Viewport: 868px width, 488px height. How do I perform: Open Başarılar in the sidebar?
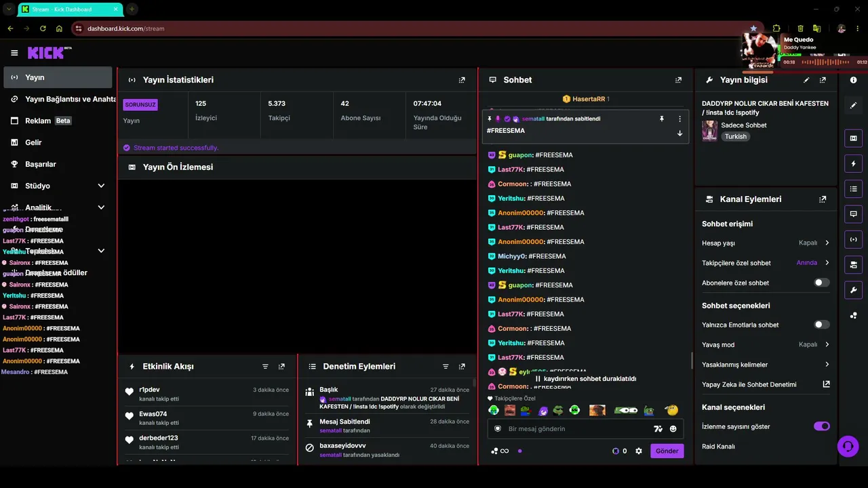pos(58,164)
